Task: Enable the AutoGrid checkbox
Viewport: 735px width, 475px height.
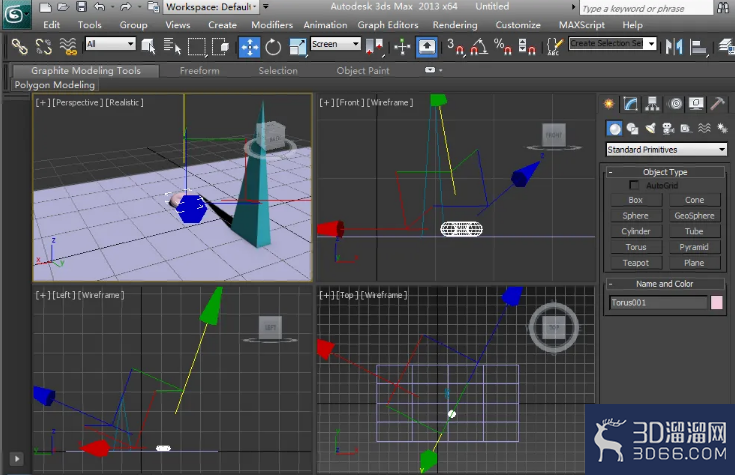Action: tap(634, 185)
